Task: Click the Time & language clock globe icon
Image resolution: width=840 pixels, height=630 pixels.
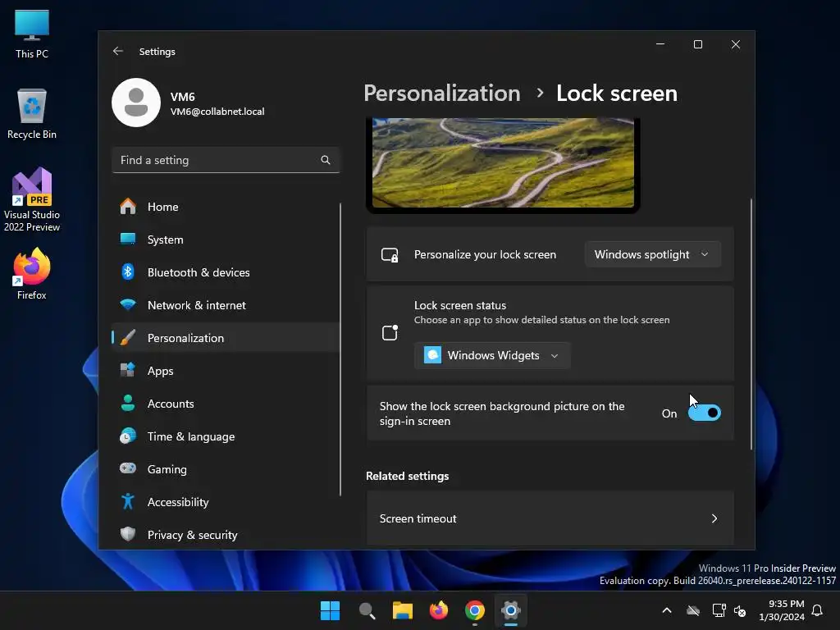Action: click(127, 436)
